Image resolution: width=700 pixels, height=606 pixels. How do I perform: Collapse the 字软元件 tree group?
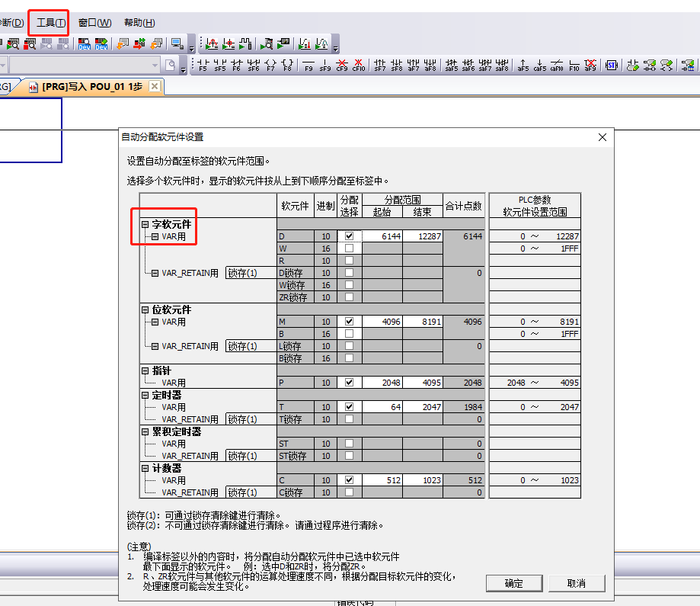(x=145, y=225)
